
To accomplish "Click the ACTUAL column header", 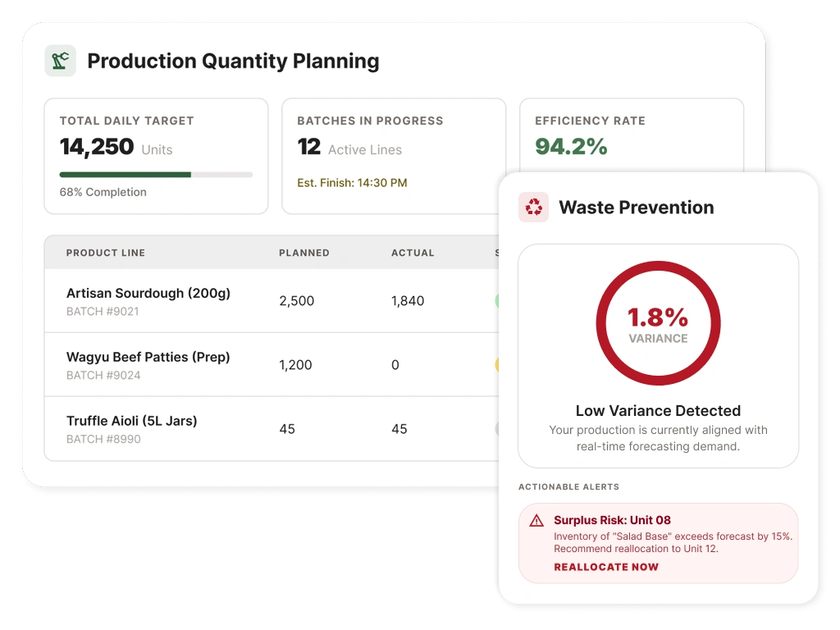I will (413, 253).
